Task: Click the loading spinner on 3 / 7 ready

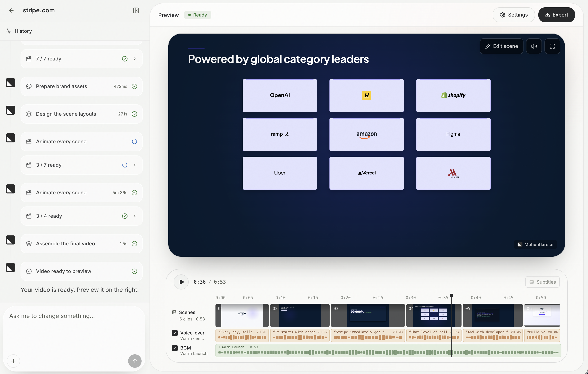Action: (x=125, y=165)
